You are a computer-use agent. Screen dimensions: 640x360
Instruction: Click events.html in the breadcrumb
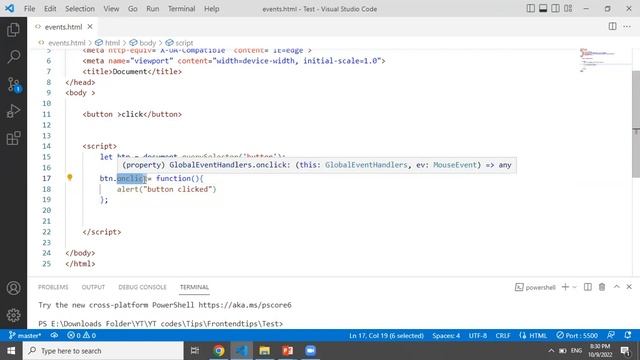tap(67, 43)
